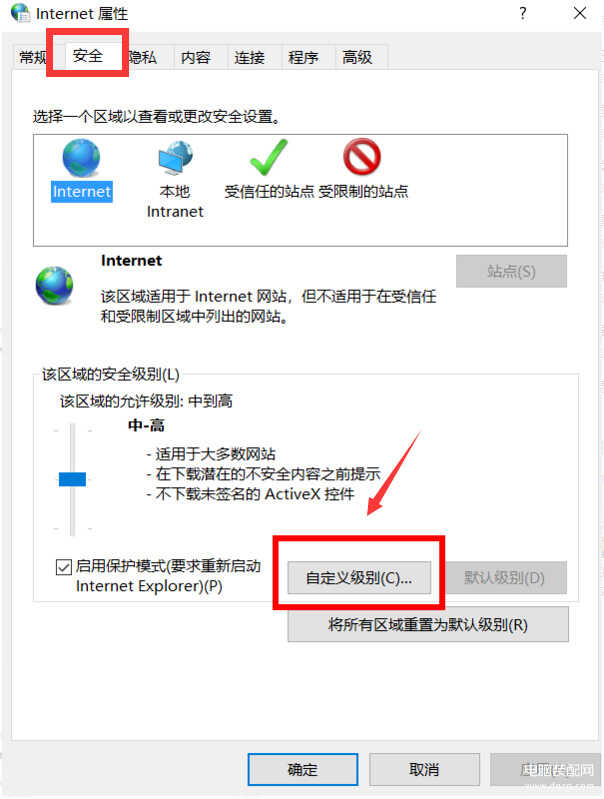Viewport: 604px width, 799px height.
Task: Click the help question mark button
Action: 522,13
